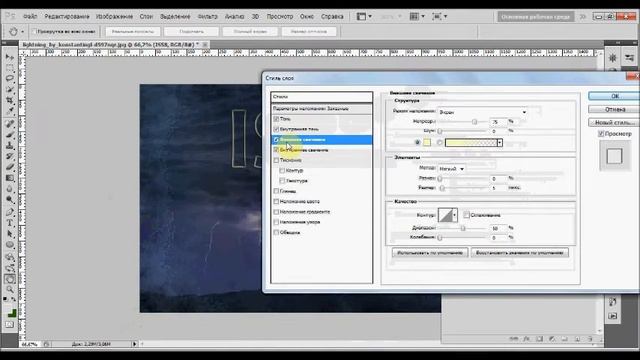This screenshot has width=640, height=360.
Task: Select the Quick Selection tool
Action: tap(10, 89)
